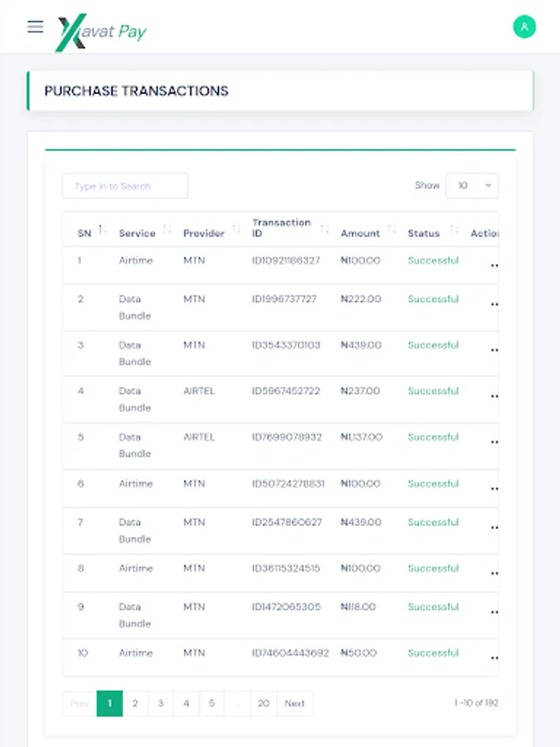
Task: Open the Show entries dropdown
Action: [472, 186]
